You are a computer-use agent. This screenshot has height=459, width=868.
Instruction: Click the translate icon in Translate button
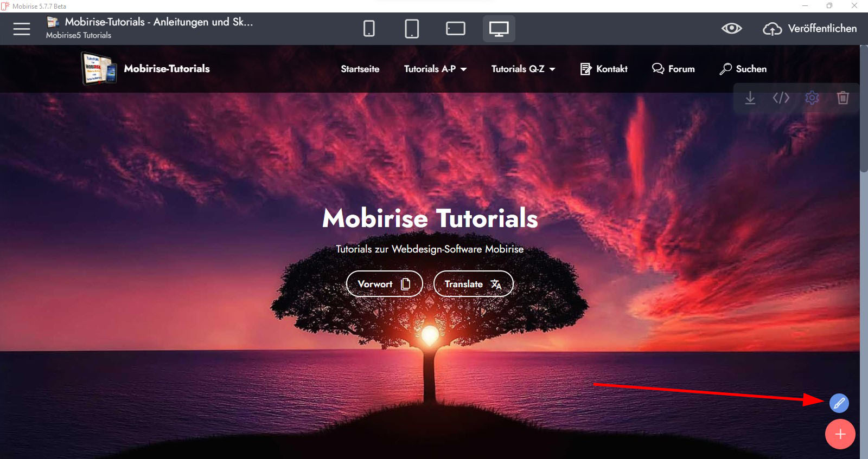click(x=496, y=284)
